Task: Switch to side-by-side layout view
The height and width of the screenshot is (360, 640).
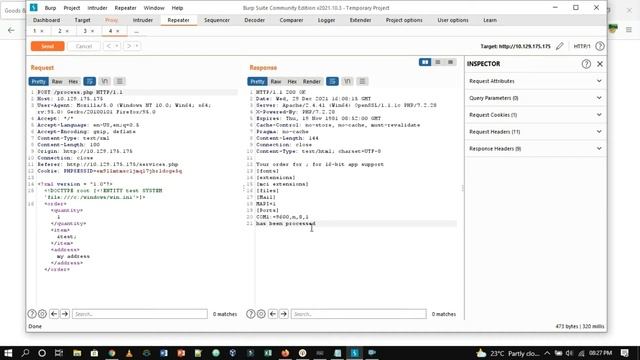Action: click(x=425, y=62)
